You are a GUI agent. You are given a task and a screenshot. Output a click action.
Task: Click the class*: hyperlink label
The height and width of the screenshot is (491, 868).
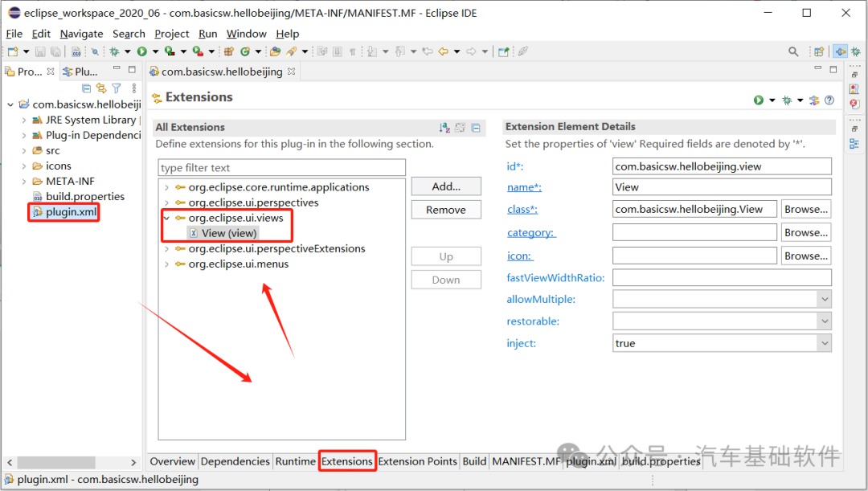coord(522,210)
